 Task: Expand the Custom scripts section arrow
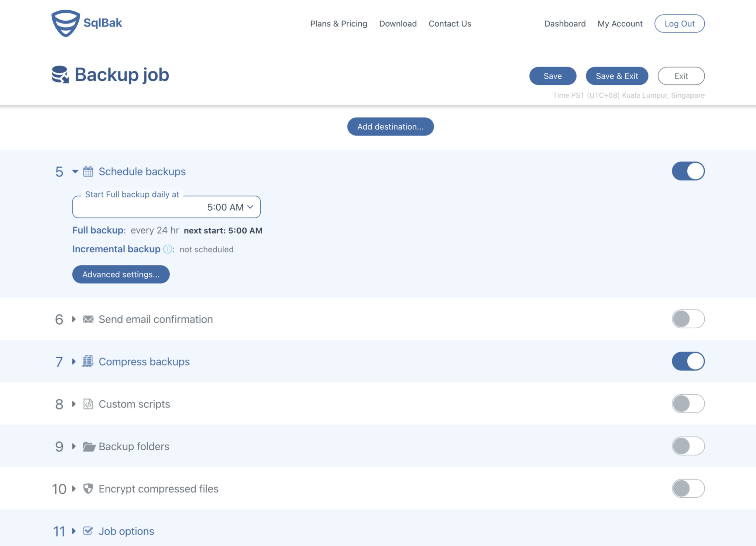(x=74, y=404)
